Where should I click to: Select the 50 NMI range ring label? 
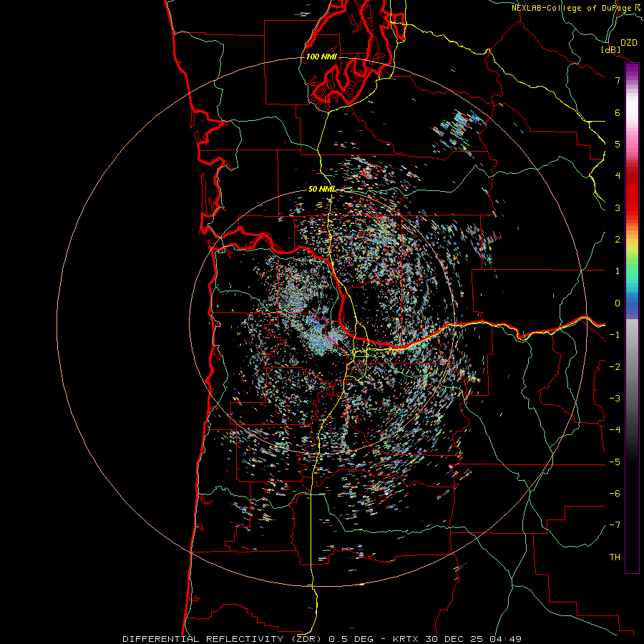coord(322,190)
